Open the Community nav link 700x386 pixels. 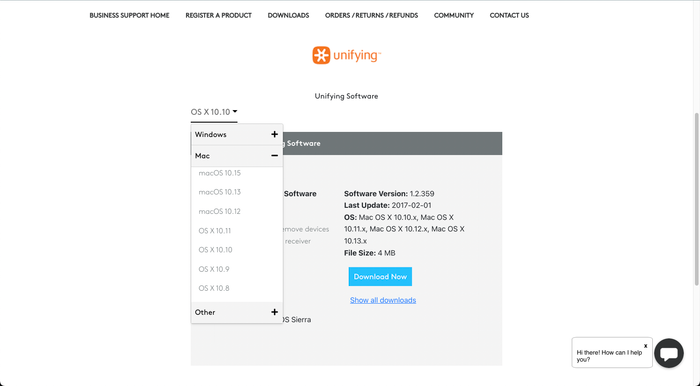(454, 15)
